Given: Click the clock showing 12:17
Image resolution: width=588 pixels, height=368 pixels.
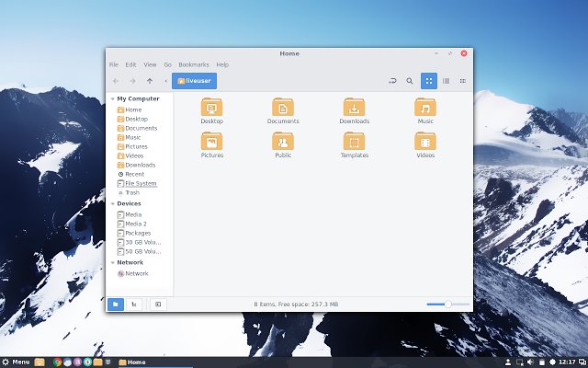Looking at the screenshot, I should (567, 362).
